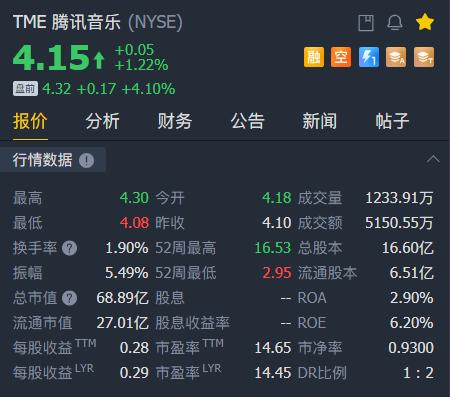
Task: Open the 帖子 tab
Action: (x=392, y=121)
